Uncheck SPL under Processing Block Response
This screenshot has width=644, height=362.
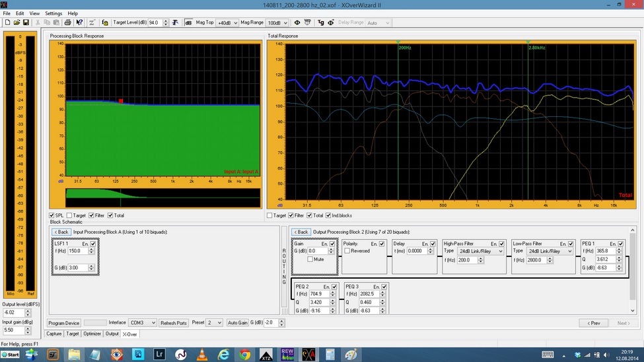pyautogui.click(x=52, y=215)
